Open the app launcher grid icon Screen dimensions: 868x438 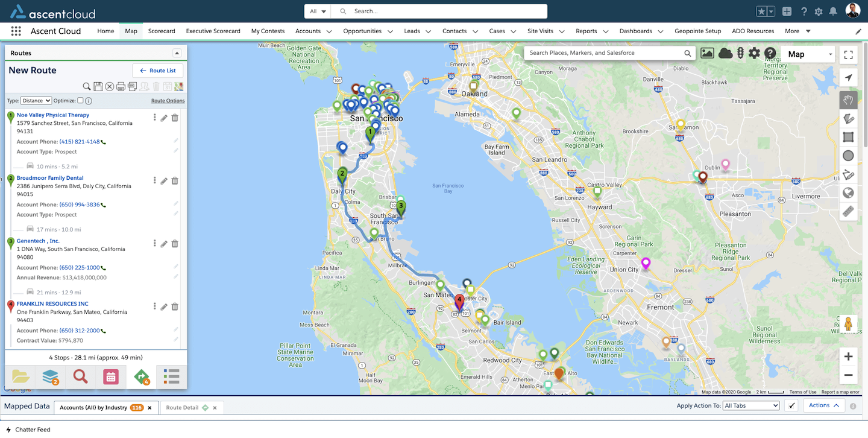click(16, 31)
